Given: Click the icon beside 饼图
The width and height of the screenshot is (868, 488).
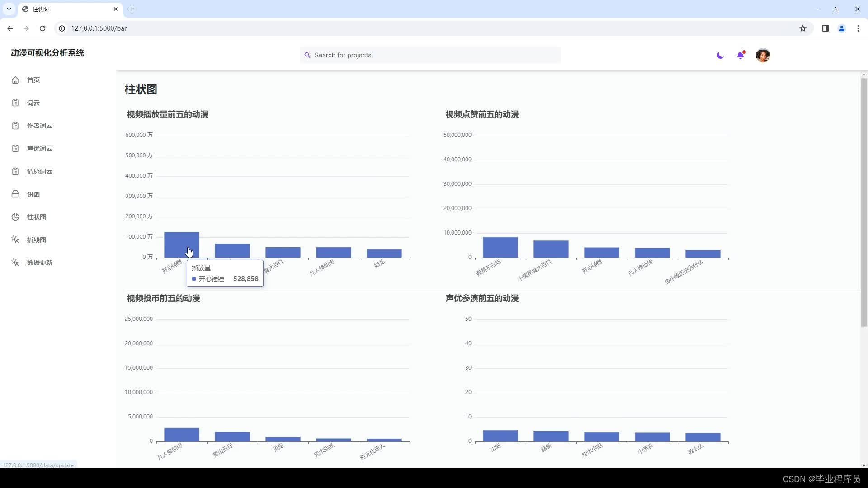Looking at the screenshot, I should click(x=15, y=194).
